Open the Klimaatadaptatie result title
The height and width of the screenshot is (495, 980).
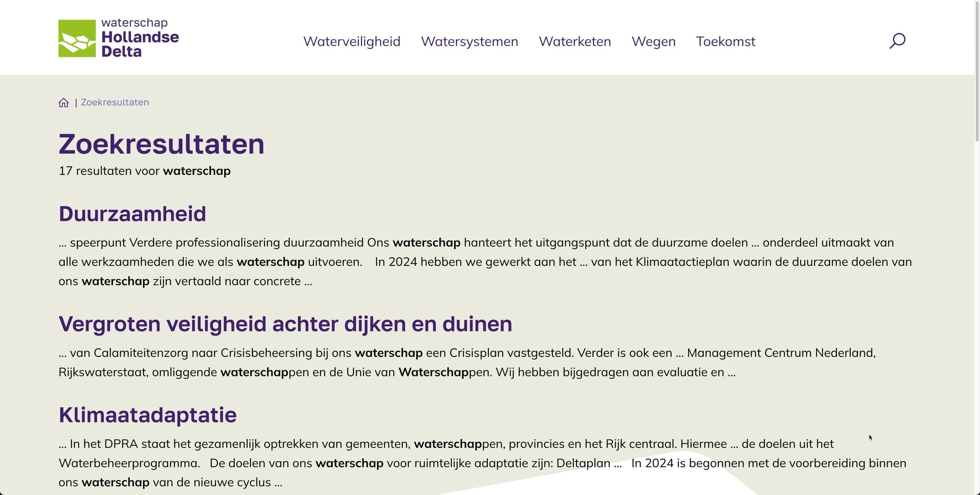pos(147,415)
